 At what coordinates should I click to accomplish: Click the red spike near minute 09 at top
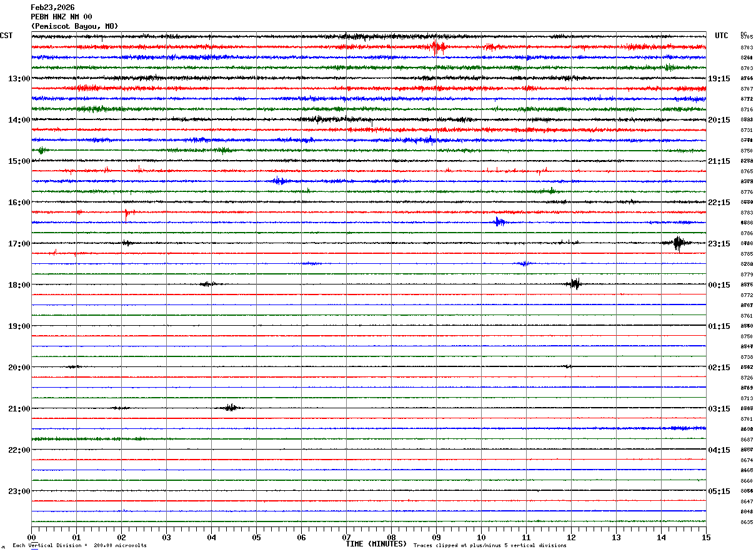[x=437, y=46]
